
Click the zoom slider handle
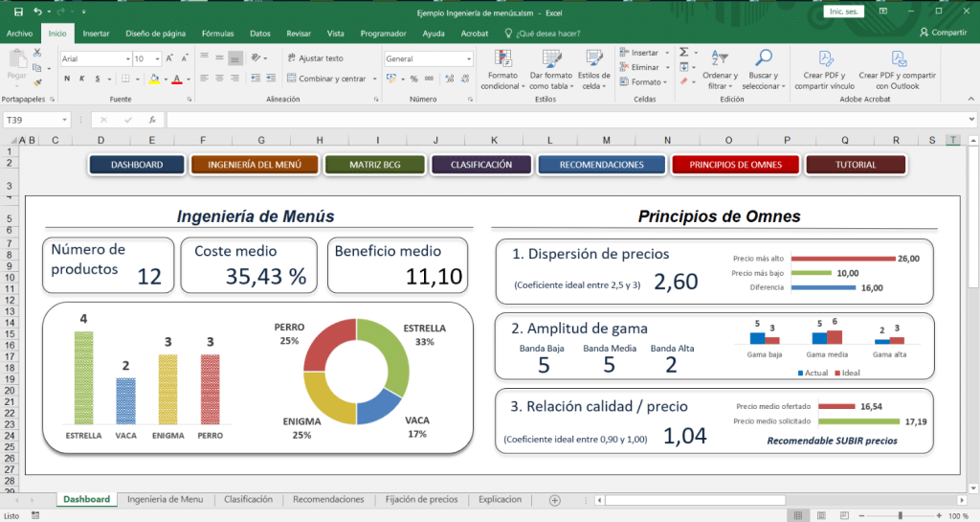(900, 515)
